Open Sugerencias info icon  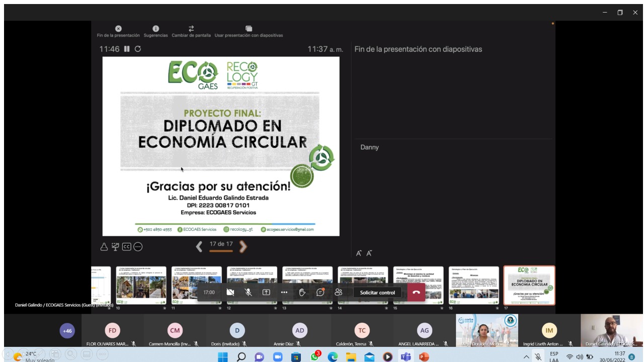(x=155, y=29)
